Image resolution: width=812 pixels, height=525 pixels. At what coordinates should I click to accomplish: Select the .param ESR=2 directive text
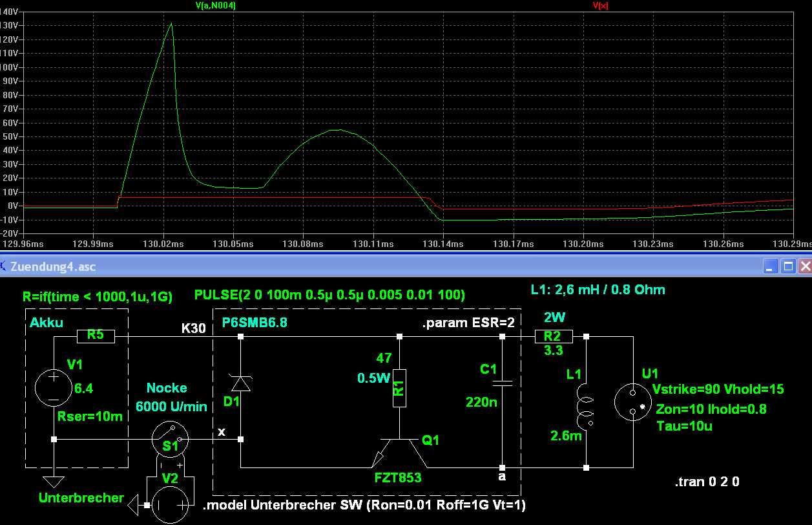click(468, 324)
